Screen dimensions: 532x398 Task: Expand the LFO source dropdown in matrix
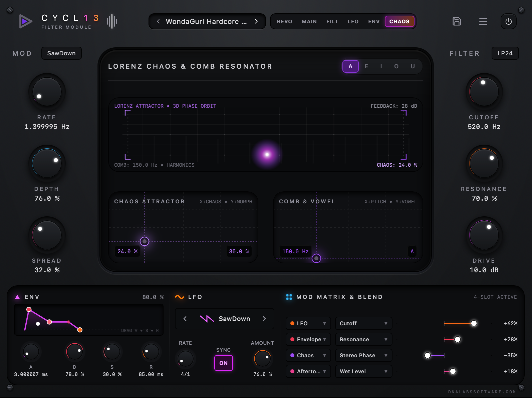(x=308, y=323)
